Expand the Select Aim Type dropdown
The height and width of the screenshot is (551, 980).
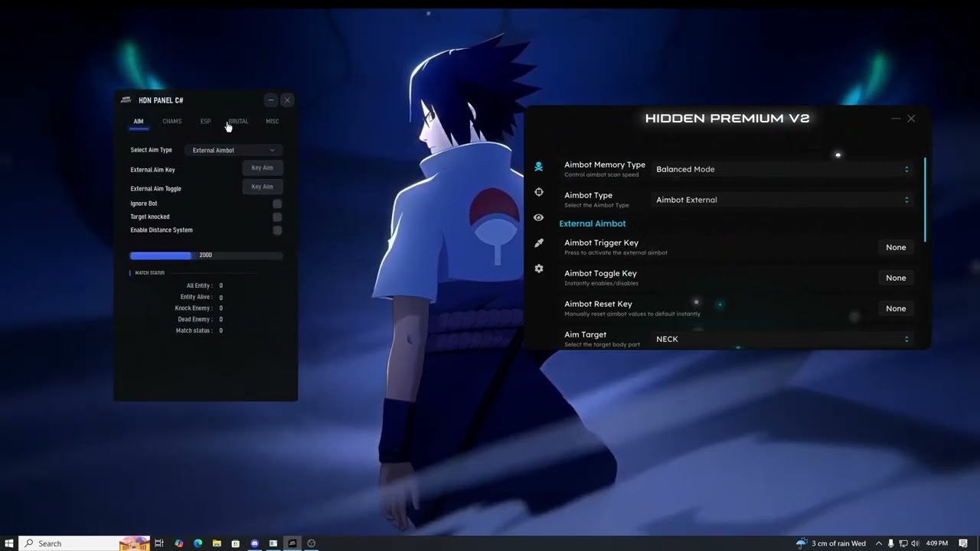(x=234, y=150)
